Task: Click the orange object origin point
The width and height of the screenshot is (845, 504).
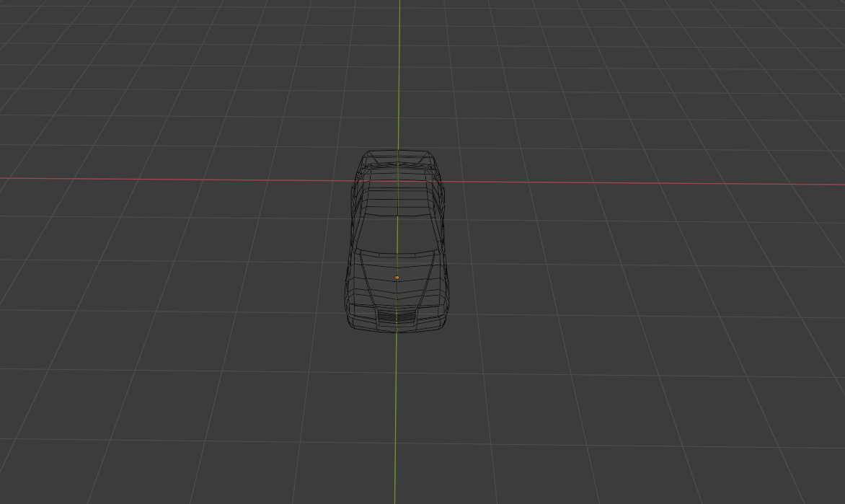Action: [x=397, y=277]
